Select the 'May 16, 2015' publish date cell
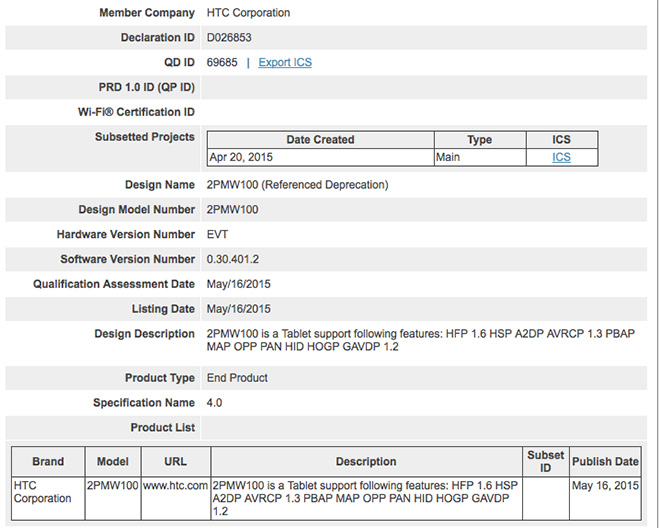660x528 pixels. [605, 498]
